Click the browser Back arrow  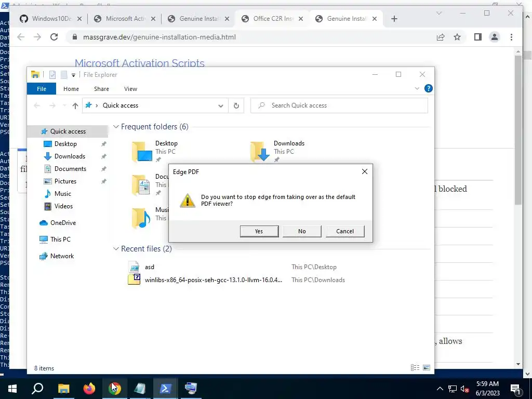coord(21,37)
